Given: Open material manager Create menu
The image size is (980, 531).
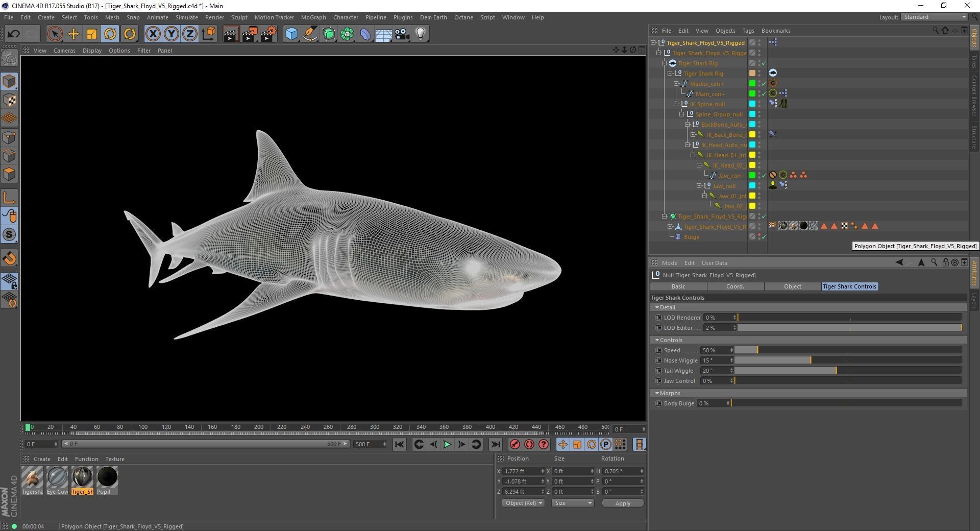Looking at the screenshot, I should [42, 459].
